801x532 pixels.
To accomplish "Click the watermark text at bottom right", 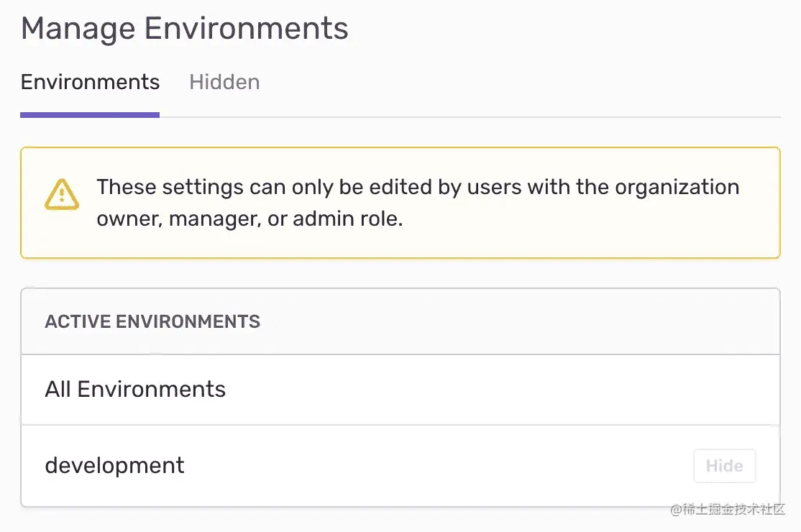I will (x=728, y=510).
